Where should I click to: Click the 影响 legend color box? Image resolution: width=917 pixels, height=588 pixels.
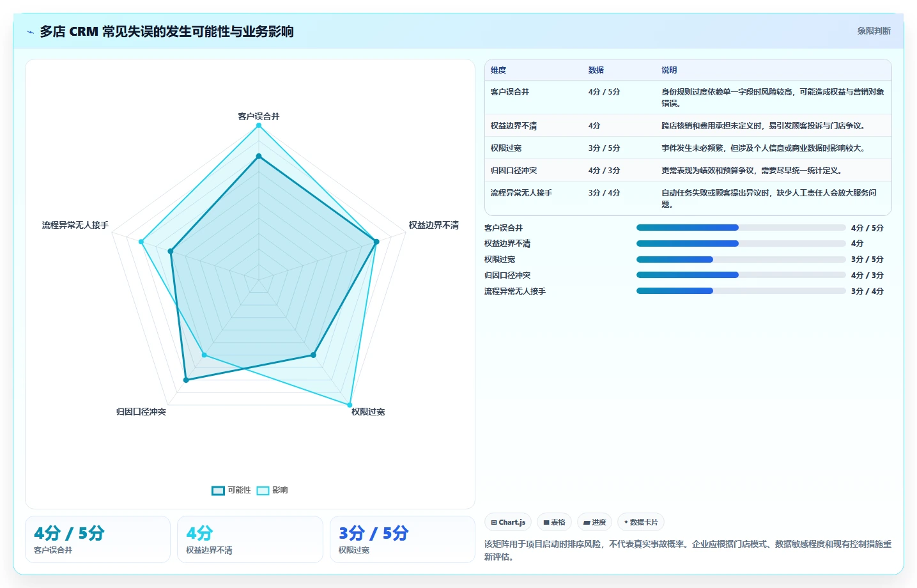[263, 490]
